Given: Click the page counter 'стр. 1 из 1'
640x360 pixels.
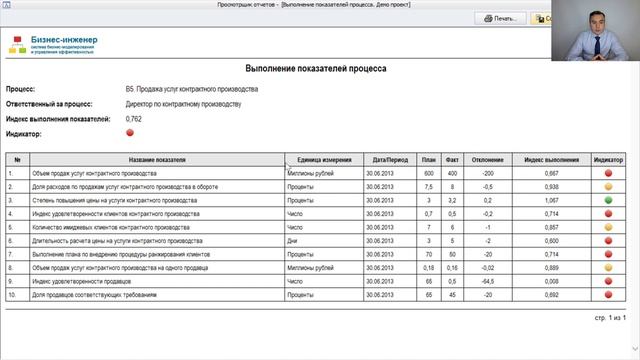Looking at the screenshot, I should 610,317.
